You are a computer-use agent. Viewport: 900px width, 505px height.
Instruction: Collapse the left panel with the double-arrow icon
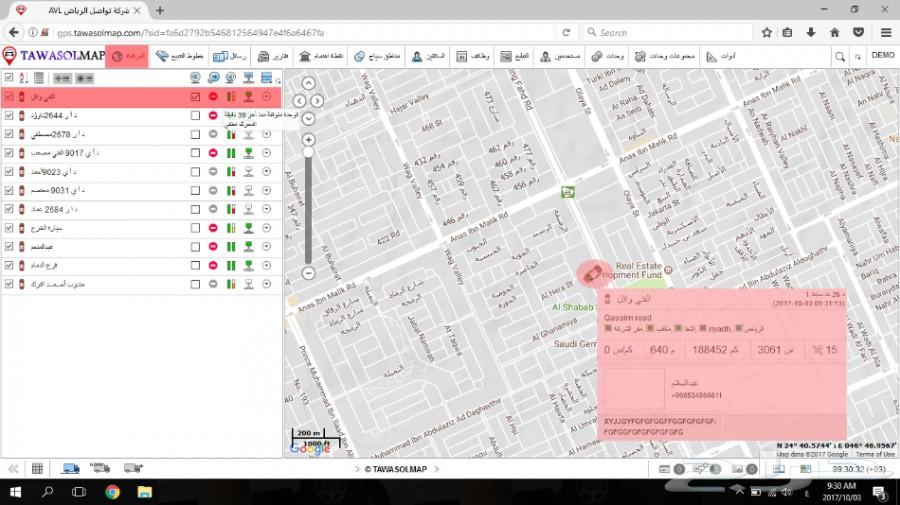point(13,469)
